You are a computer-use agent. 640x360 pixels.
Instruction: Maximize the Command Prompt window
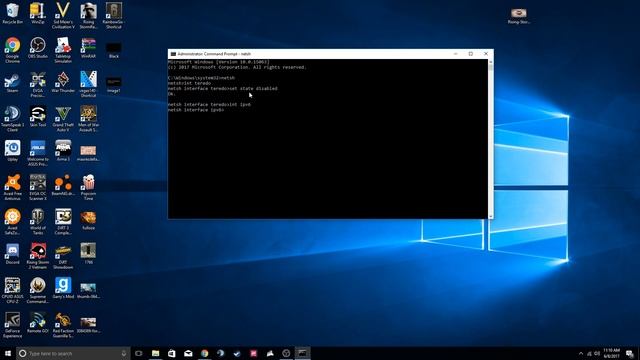point(471,54)
